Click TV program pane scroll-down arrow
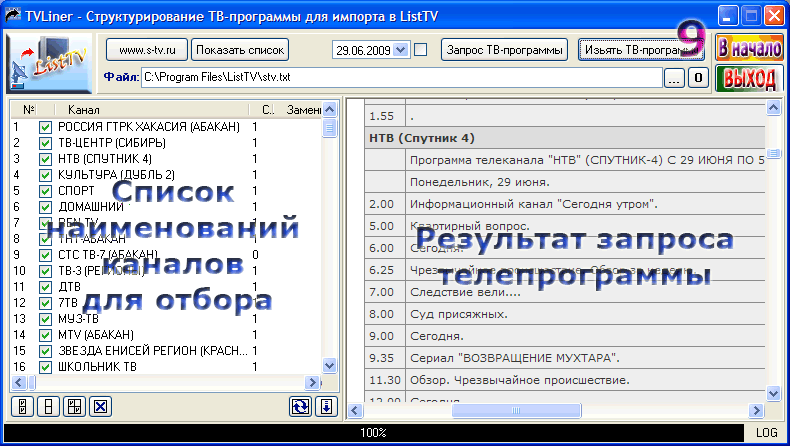 (773, 394)
